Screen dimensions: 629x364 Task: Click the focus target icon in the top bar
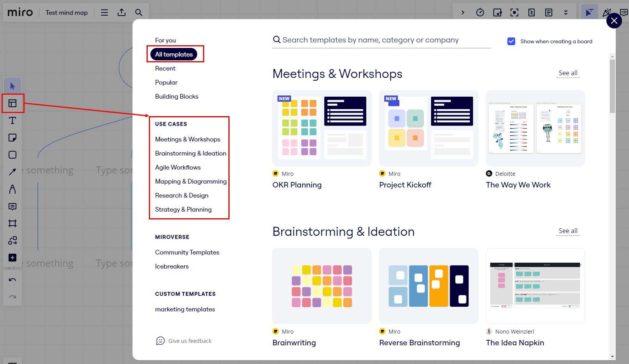tap(514, 12)
